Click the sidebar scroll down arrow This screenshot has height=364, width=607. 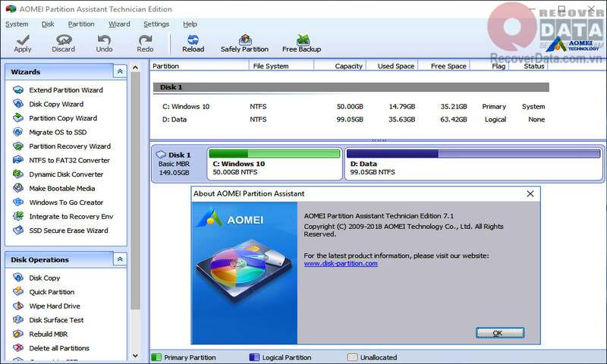pos(135,356)
